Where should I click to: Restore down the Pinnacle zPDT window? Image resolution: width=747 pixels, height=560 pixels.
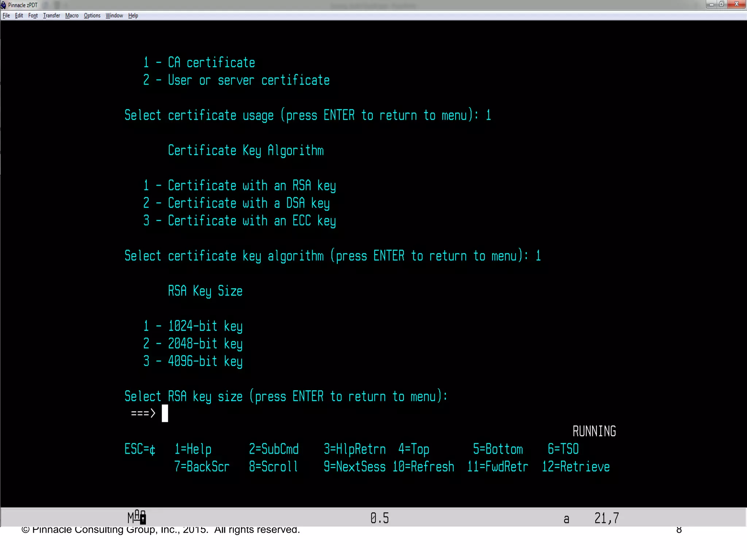point(721,4)
